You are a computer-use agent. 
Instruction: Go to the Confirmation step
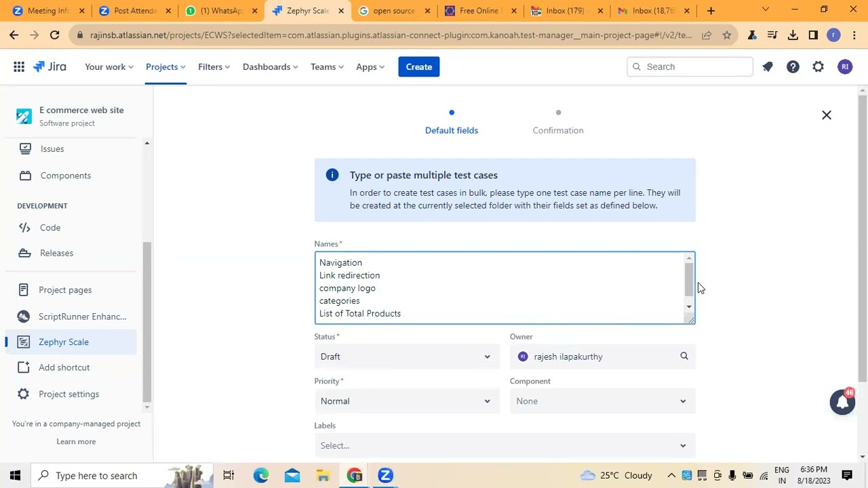(558, 123)
